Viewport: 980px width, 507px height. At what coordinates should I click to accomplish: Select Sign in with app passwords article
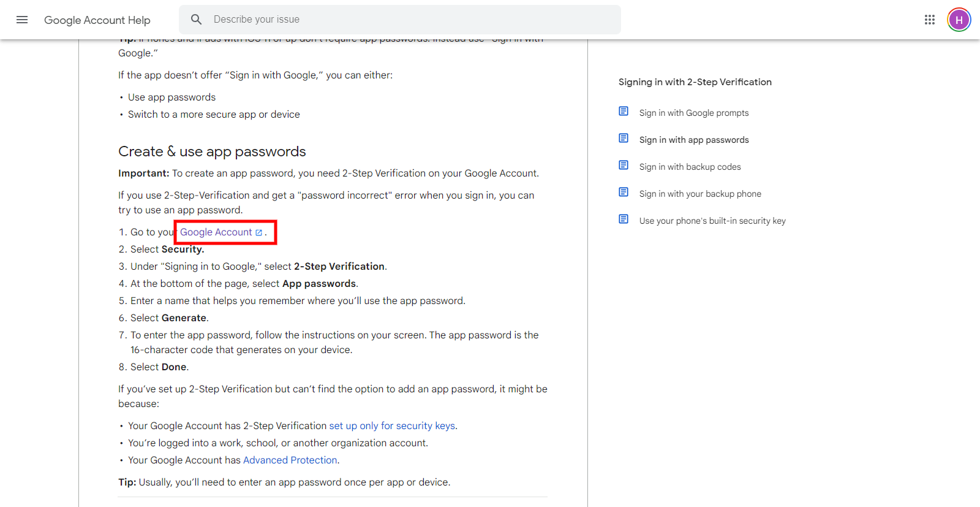(694, 140)
